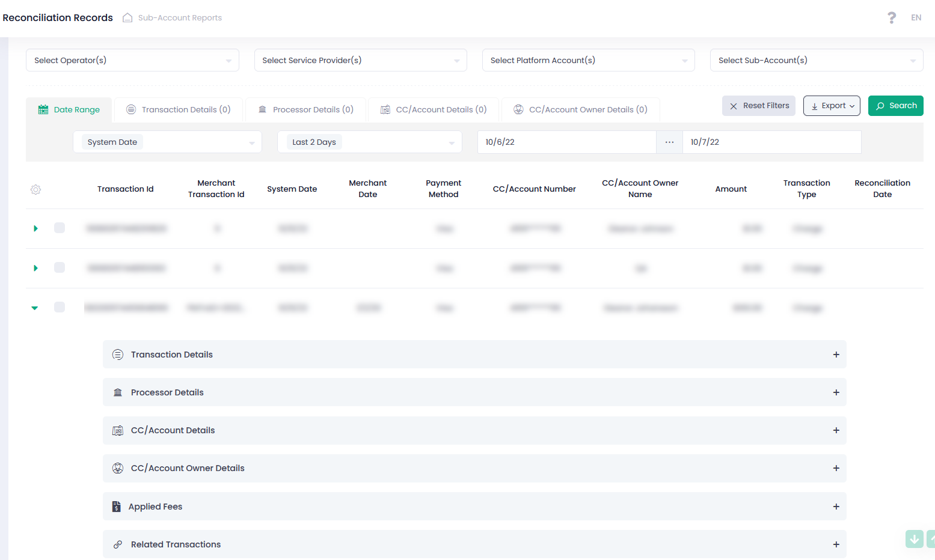Open table column settings gear icon
This screenshot has width=935, height=560.
click(36, 190)
